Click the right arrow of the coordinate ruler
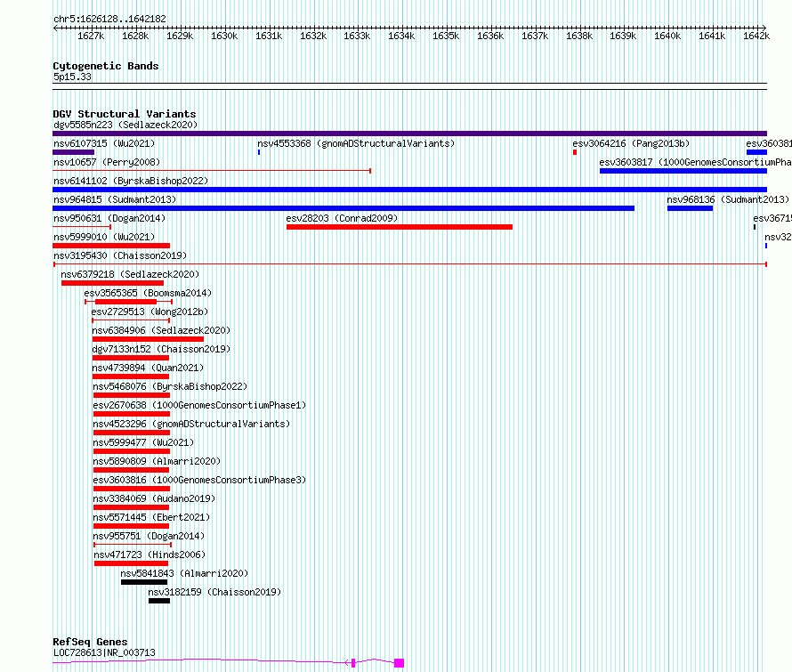The image size is (792, 672). pos(764,28)
